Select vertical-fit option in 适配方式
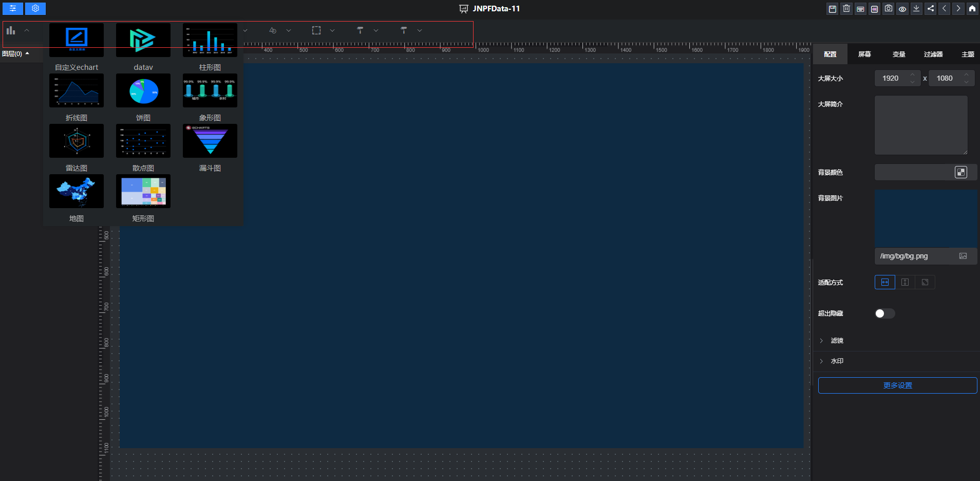Viewport: 980px width, 481px height. (905, 282)
